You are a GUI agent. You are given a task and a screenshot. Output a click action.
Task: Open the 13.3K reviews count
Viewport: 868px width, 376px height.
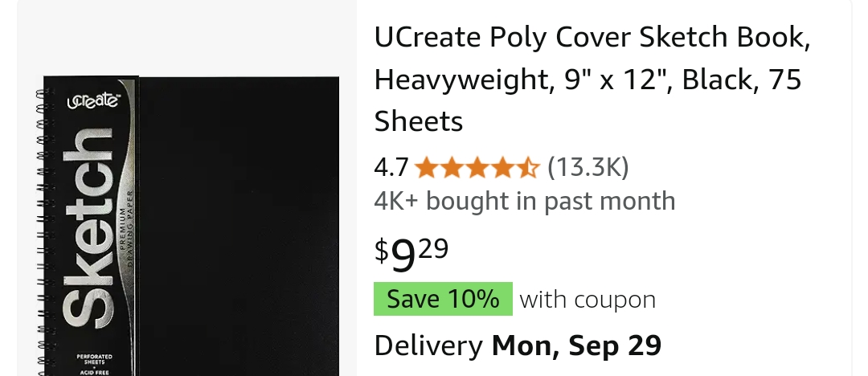pos(588,168)
